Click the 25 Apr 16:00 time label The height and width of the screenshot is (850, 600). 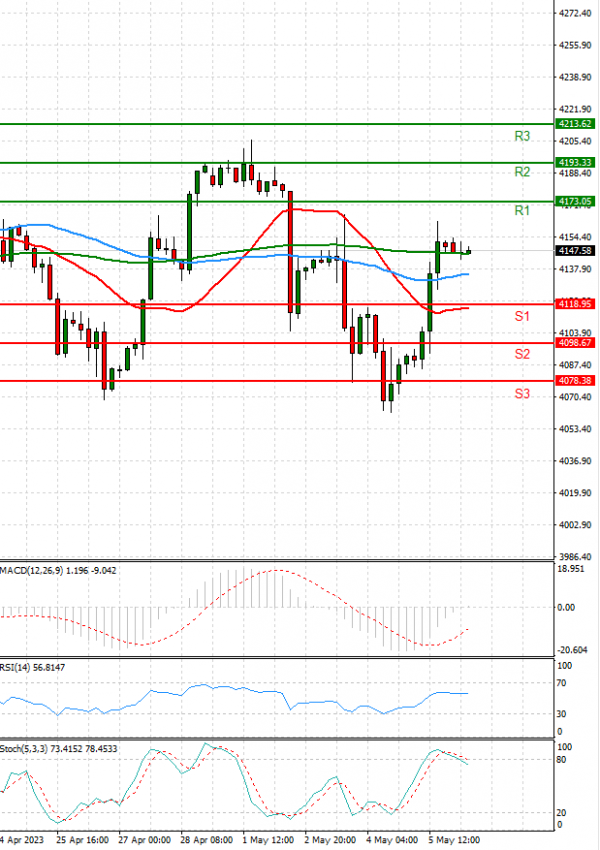click(x=82, y=840)
